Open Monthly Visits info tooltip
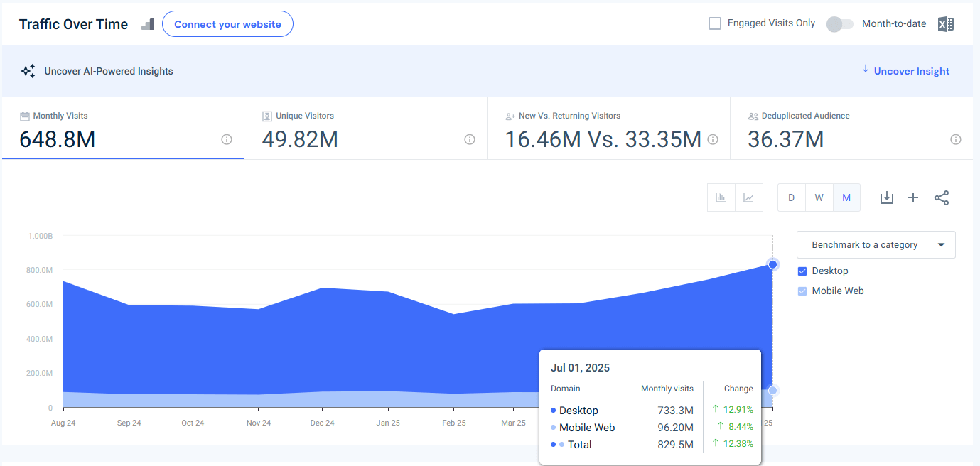This screenshot has height=466, width=980. pos(226,139)
